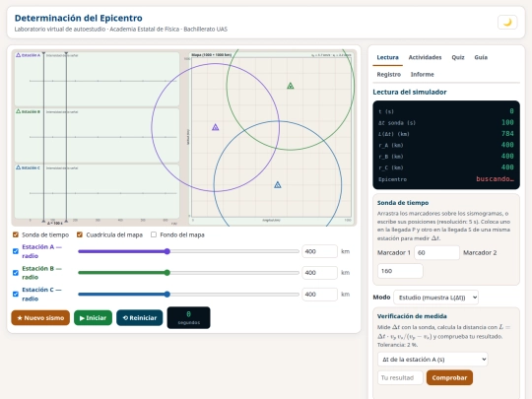Uncheck the Sonda de tiempo checkbox
The height and width of the screenshot is (399, 532).
[16, 234]
